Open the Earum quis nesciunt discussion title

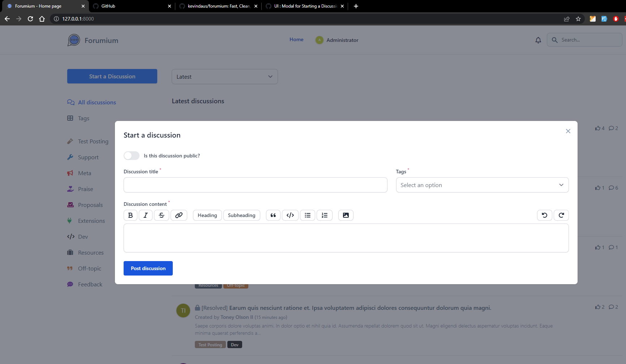tap(360, 308)
